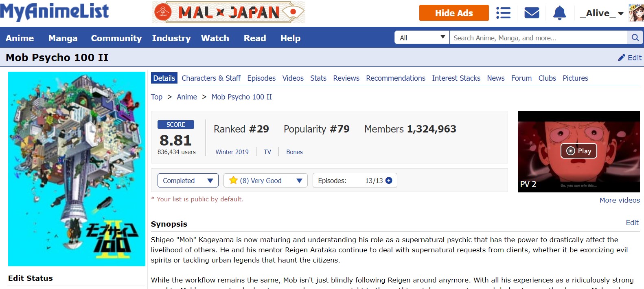Open the search category All dropdown
Viewport: 644px width, 289px height.
pyautogui.click(x=422, y=38)
